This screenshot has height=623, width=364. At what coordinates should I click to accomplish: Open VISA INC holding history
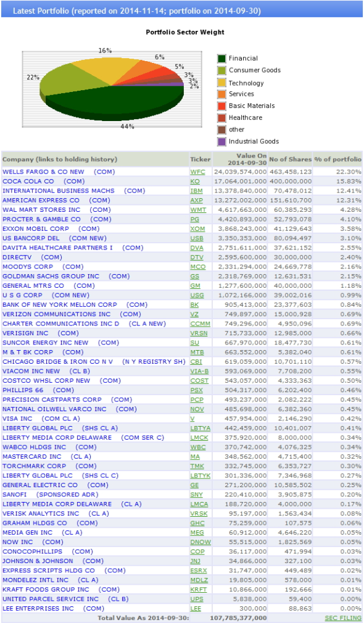pos(41,419)
